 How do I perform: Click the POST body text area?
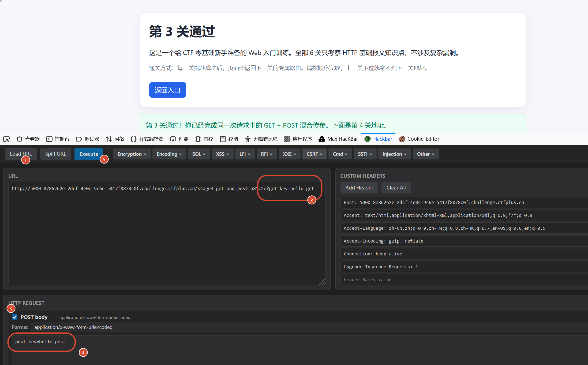300,350
